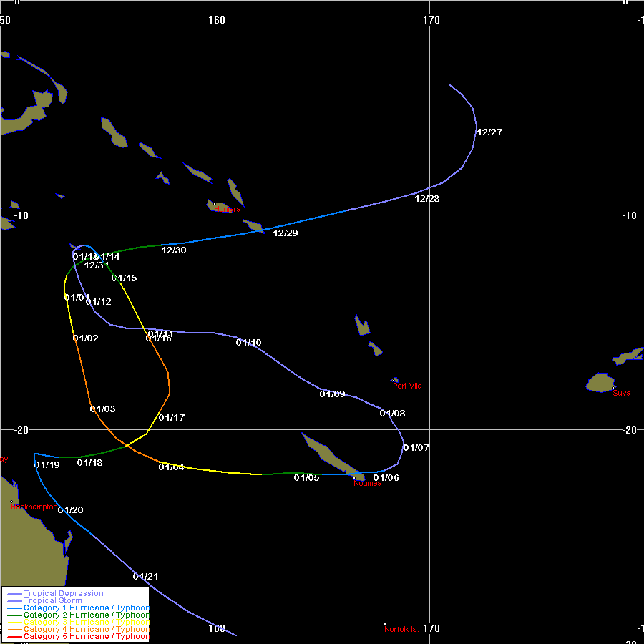
Task: Click the 01/20 date label near Rockhampton
Action: (71, 510)
